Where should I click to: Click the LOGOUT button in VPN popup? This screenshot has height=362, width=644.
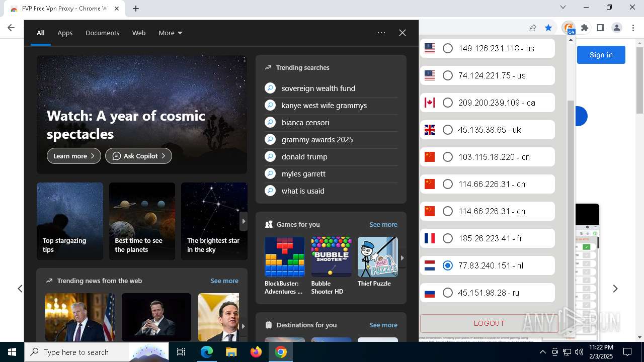pos(489,323)
